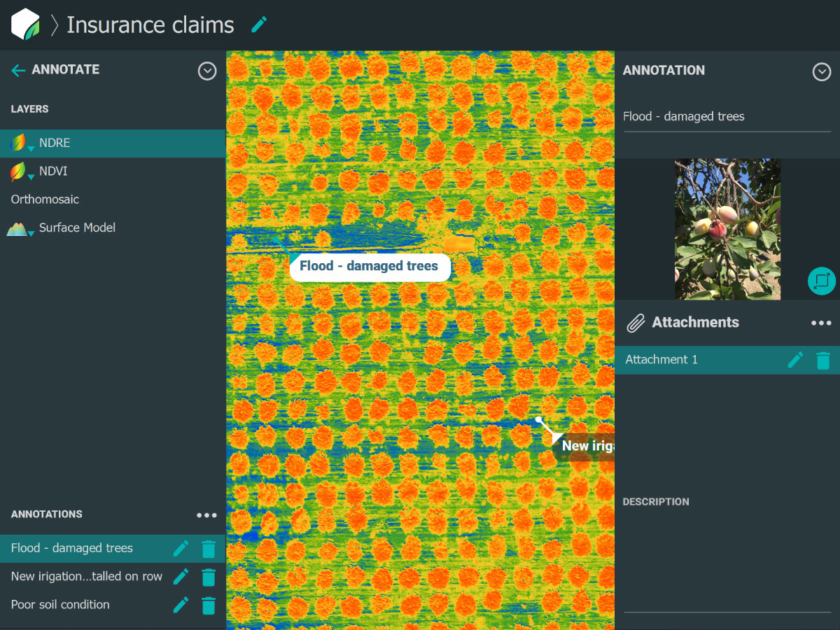Screen dimensions: 840x630
Task: Edit the Poor soil condition annotation
Action: point(181,605)
